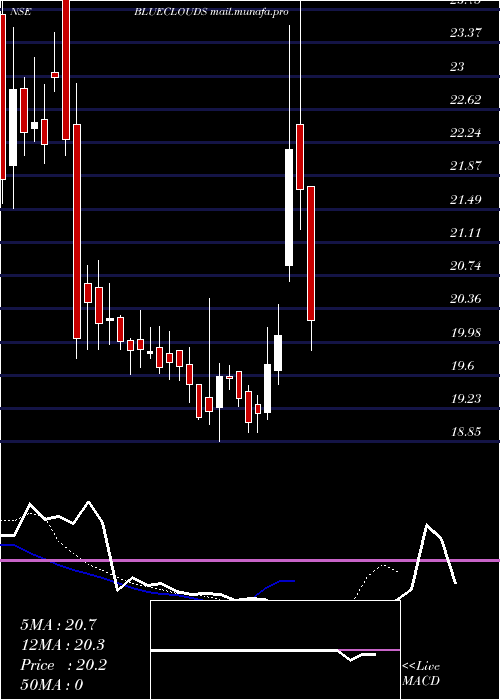Click the 50MA : 0 readout

(52, 685)
